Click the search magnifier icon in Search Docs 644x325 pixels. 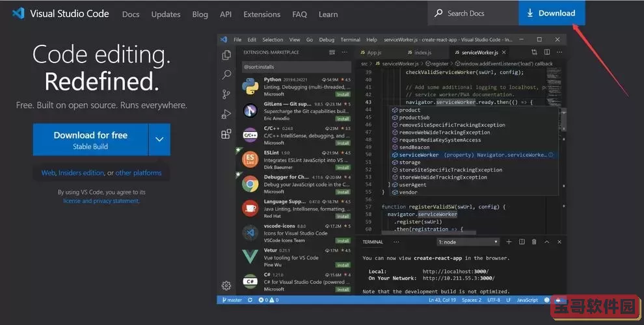pos(438,13)
